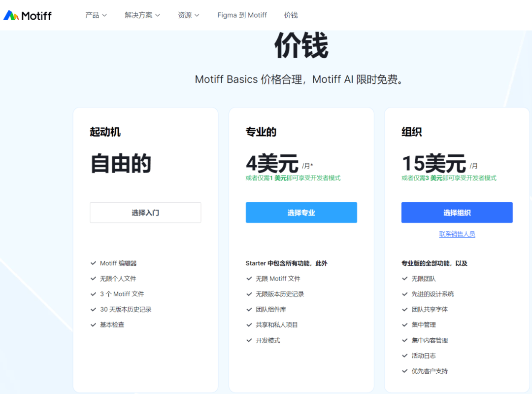Screen dimensions: 532x394
Task: Click the 无限个人文件 feature
Action: 118,279
